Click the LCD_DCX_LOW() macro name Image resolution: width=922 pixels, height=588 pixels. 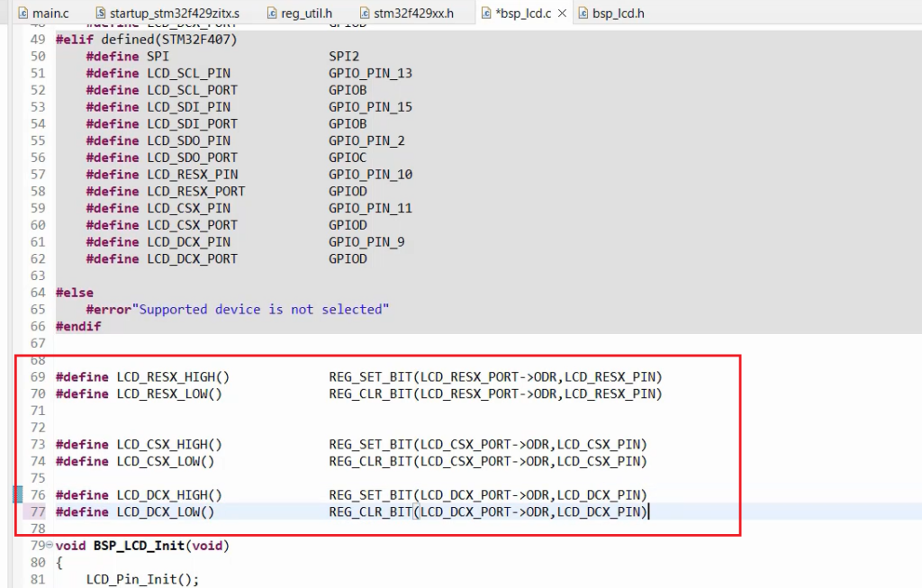pos(166,512)
